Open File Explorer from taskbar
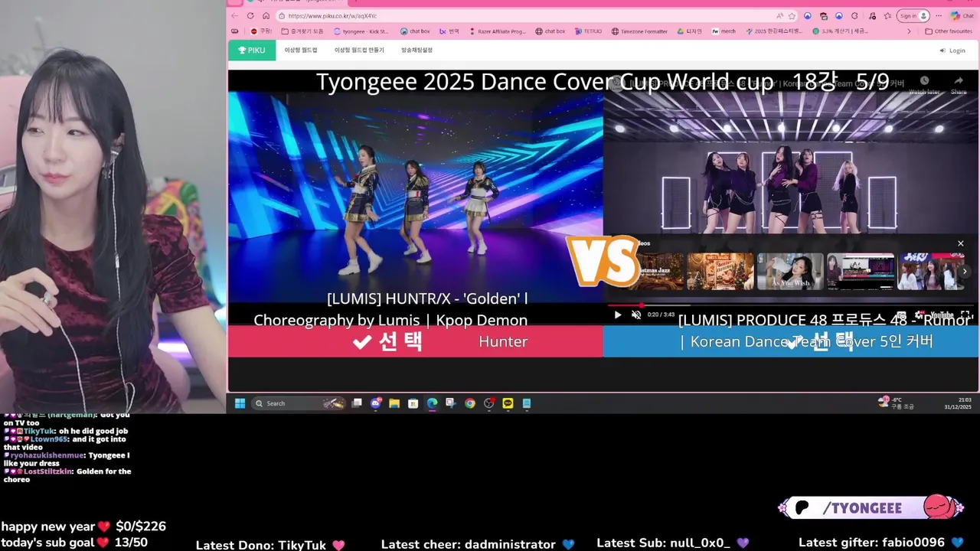Screen dimensions: 980x551 (x=394, y=403)
